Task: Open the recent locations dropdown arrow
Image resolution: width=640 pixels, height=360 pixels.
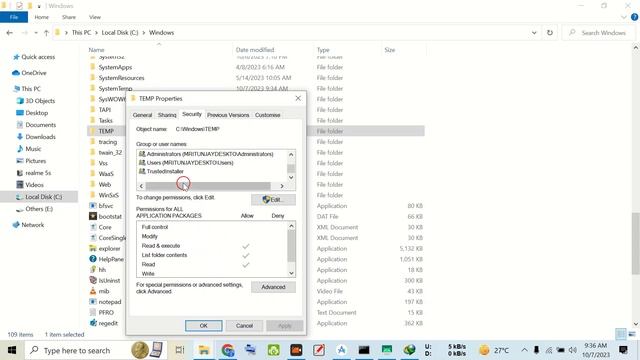Action: (x=36, y=33)
